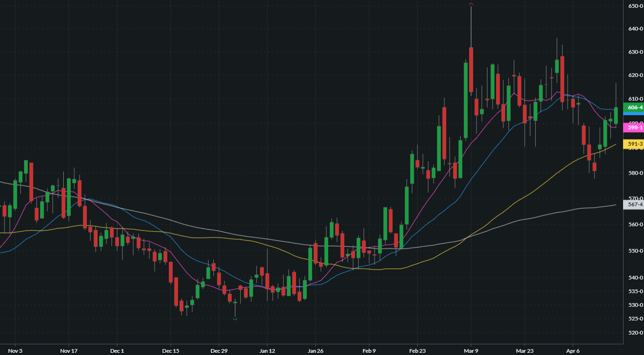Select the pink 598-1 moving average label
This screenshot has width=644, height=355.
(635, 128)
